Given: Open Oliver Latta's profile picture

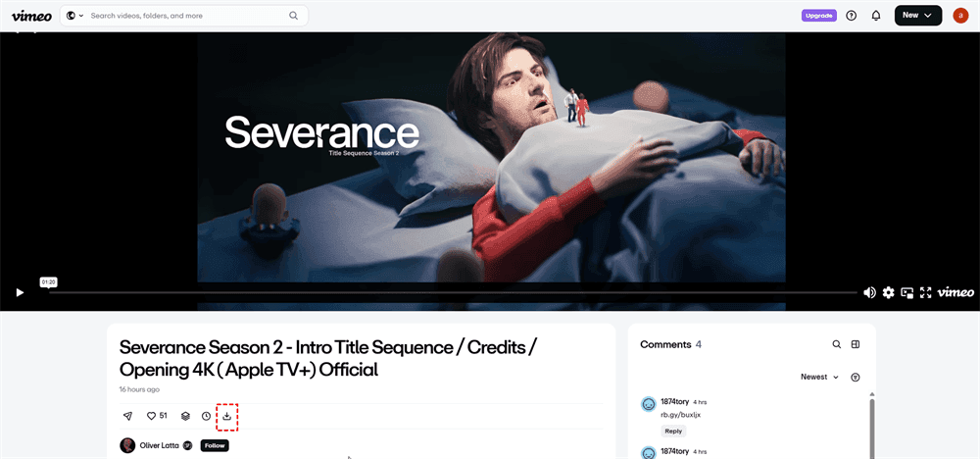Looking at the screenshot, I should point(127,445).
